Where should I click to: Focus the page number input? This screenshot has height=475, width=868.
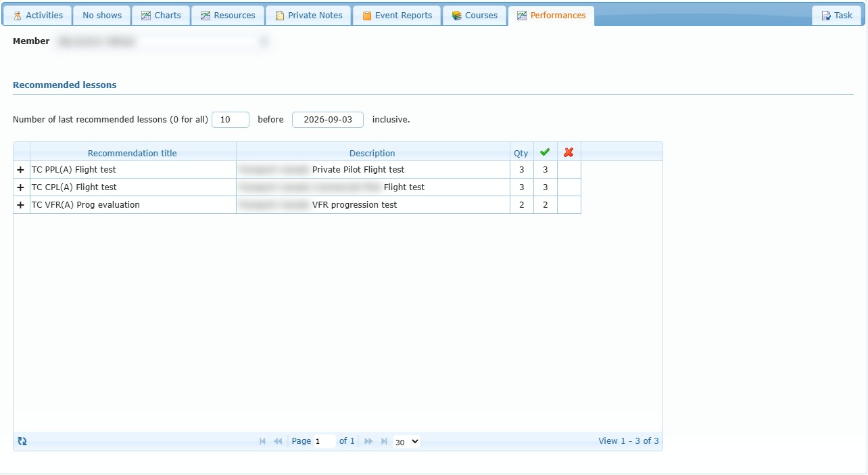[x=324, y=441]
